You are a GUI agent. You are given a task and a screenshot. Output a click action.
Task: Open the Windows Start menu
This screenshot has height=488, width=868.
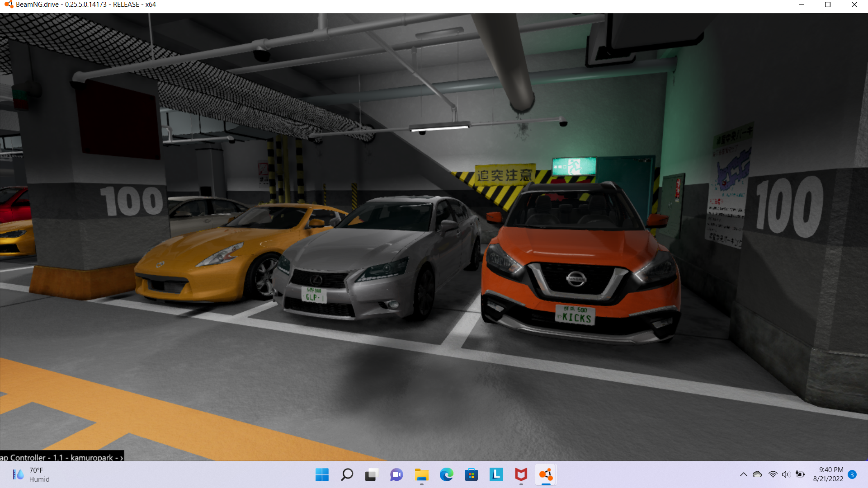click(x=322, y=474)
